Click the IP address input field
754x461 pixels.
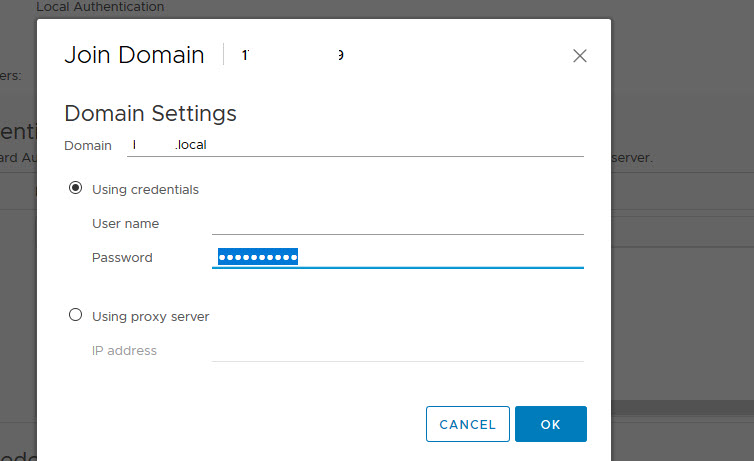tap(397, 350)
